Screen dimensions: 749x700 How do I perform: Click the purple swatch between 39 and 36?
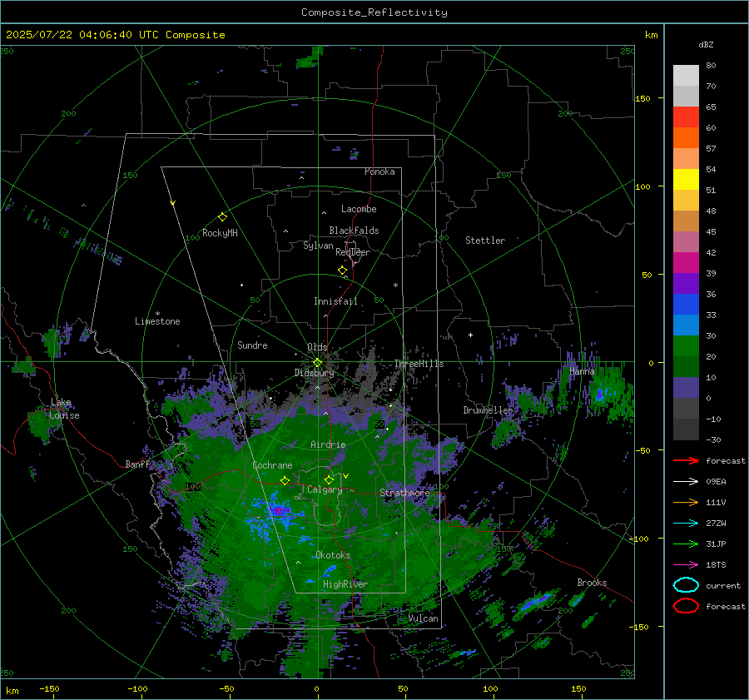click(x=686, y=284)
